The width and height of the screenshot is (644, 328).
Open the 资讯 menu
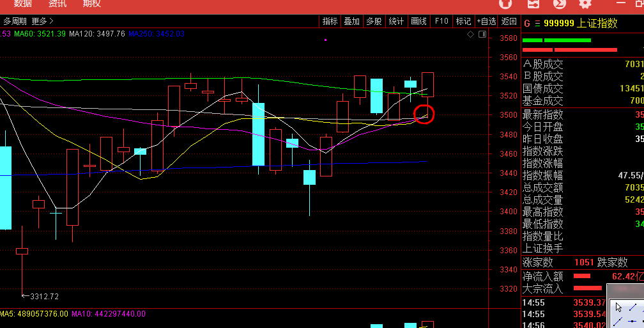57,4
